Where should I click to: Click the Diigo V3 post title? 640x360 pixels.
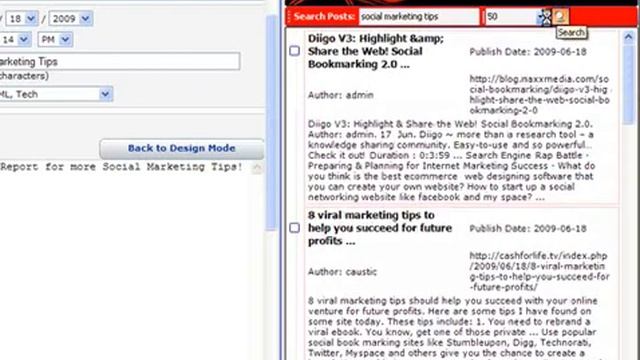[376, 51]
